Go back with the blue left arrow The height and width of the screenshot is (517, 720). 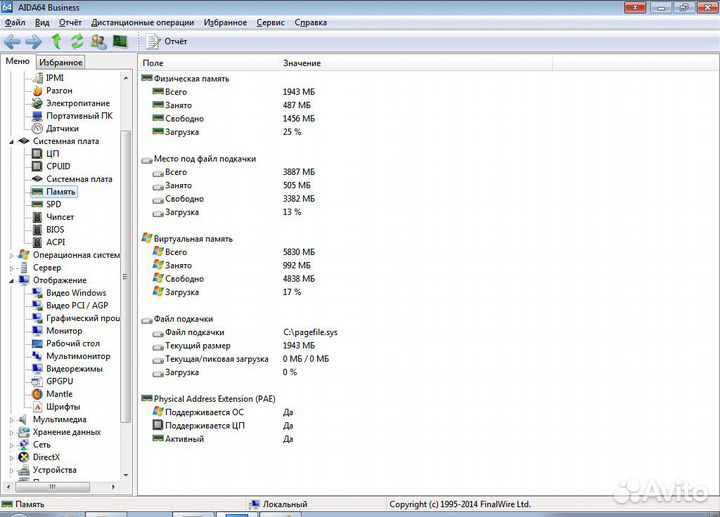click(x=12, y=42)
